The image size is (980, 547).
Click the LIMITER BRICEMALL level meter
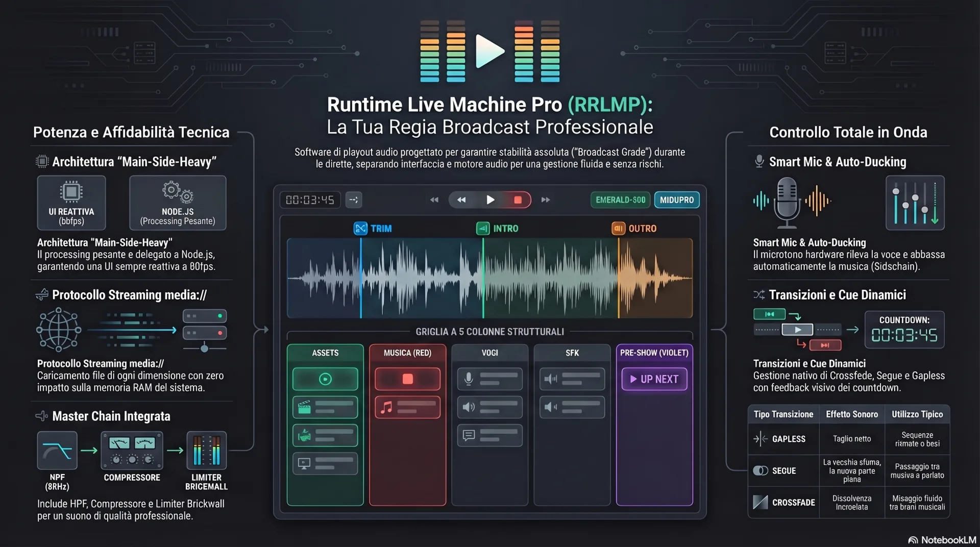207,451
